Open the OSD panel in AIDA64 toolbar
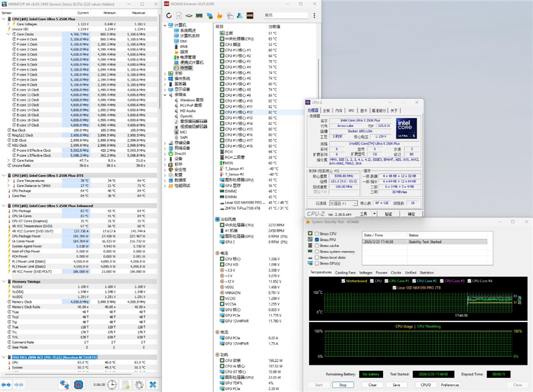Image resolution: width=533 pixels, height=392 pixels. (249, 15)
